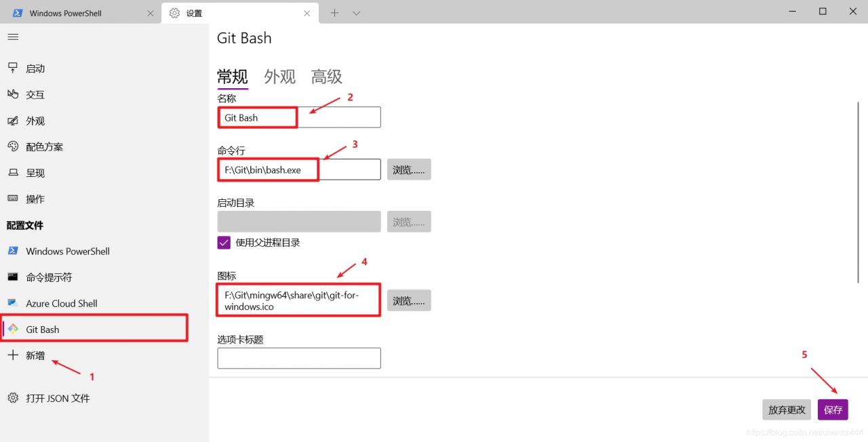Open the new tab dropdown chevron
The height and width of the screenshot is (442, 868).
pyautogui.click(x=357, y=13)
